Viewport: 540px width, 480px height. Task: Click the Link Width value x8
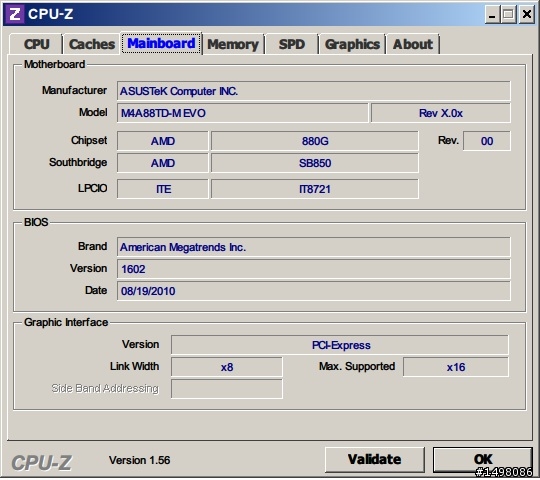[227, 367]
